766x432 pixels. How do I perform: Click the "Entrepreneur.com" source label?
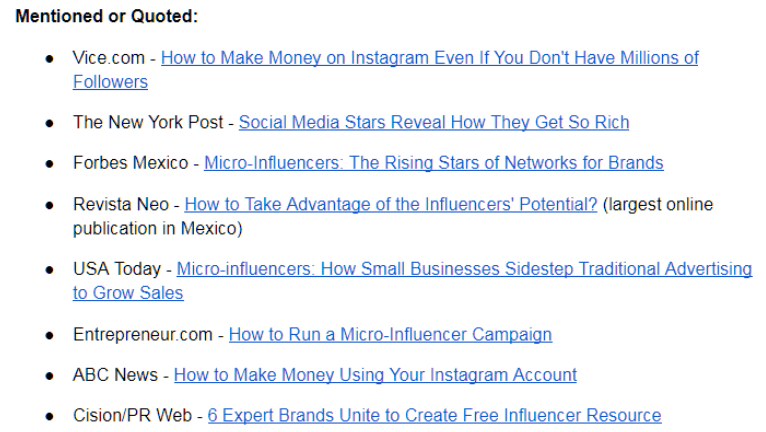142,334
